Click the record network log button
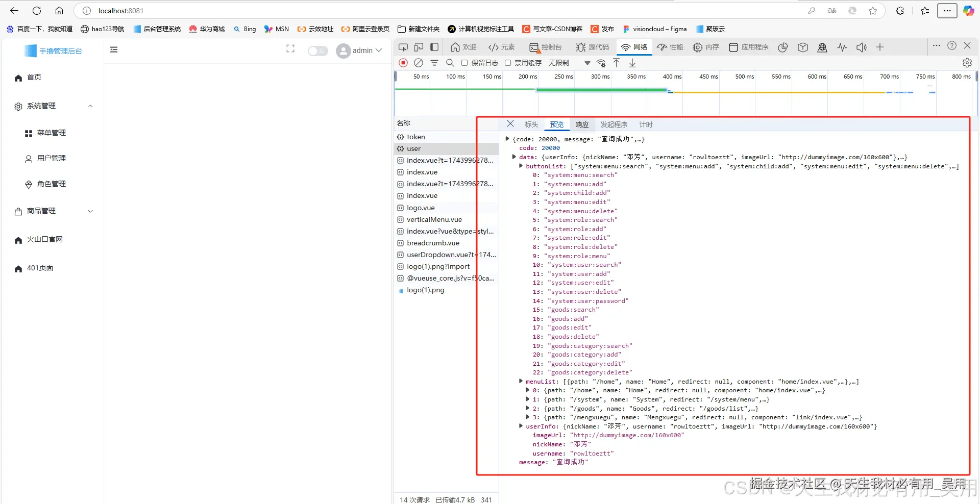This screenshot has width=980, height=504. tap(403, 63)
